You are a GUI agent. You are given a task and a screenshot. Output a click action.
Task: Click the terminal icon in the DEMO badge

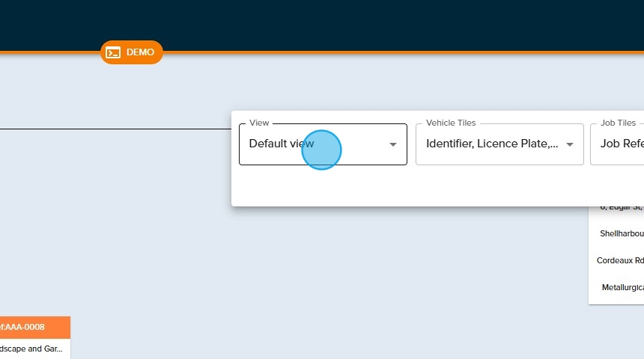tap(113, 52)
